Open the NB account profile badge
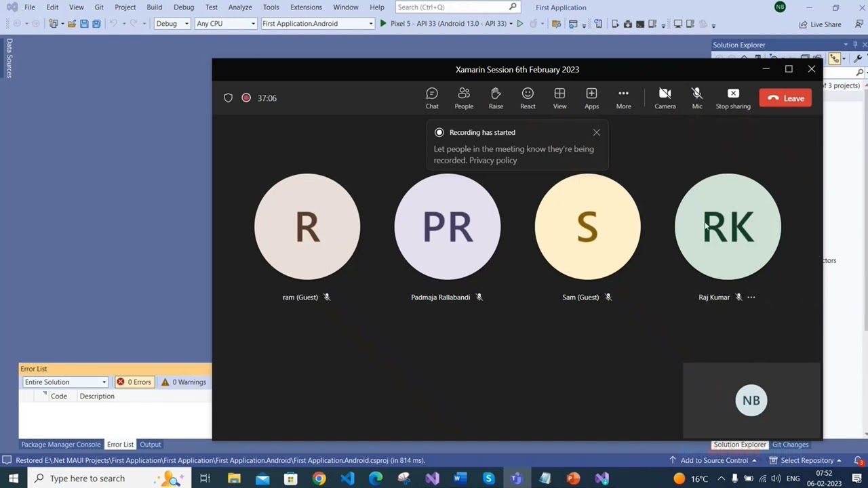Screen dimensions: 868x488 [x=780, y=7]
